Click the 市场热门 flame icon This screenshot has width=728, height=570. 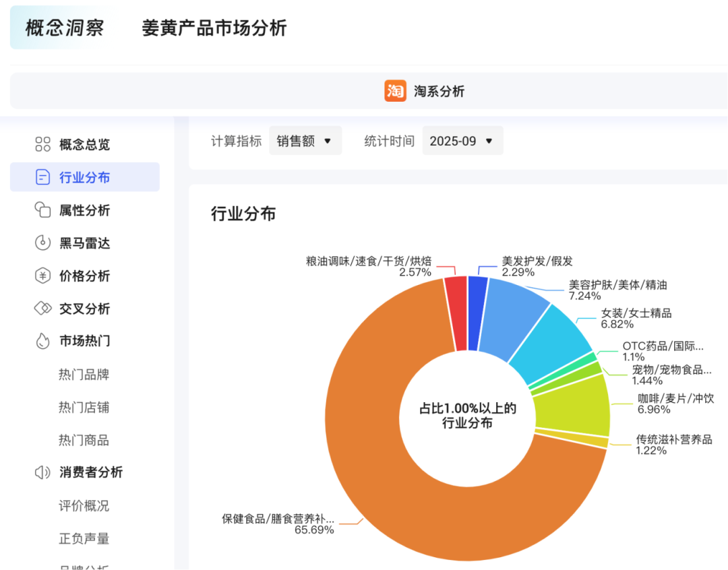coord(42,341)
